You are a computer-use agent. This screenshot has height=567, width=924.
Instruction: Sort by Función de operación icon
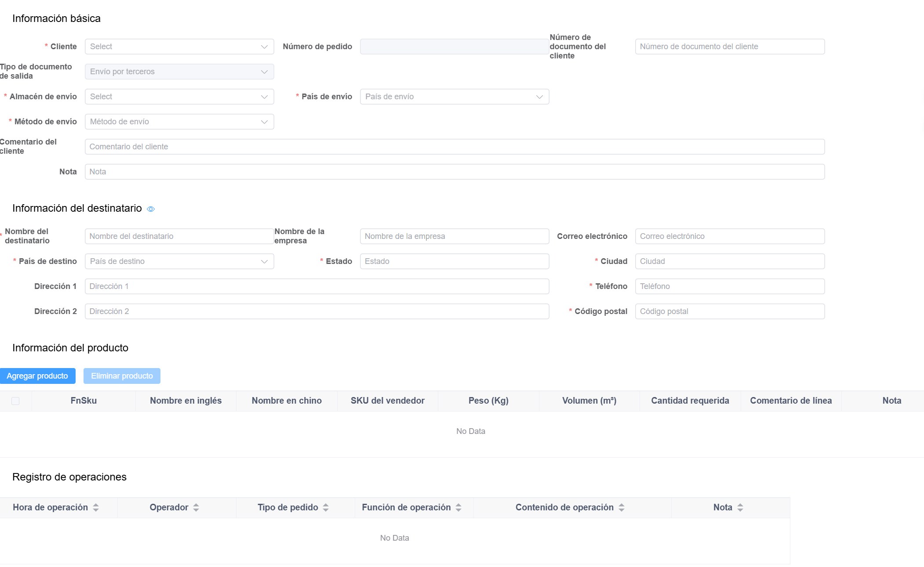pyautogui.click(x=458, y=508)
